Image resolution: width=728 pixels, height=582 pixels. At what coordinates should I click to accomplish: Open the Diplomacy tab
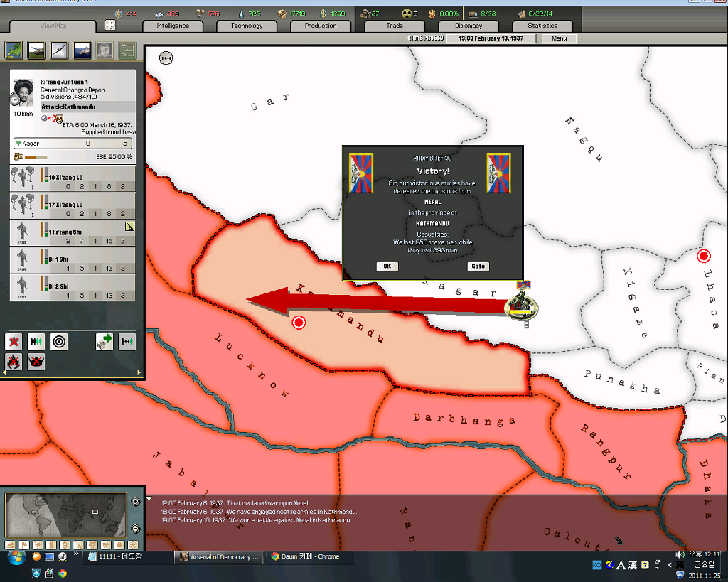tap(469, 26)
